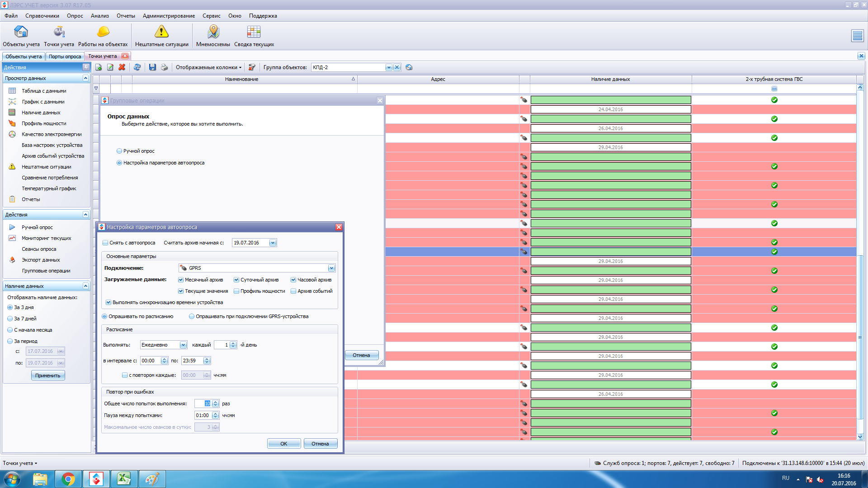Open Администрирование menu
Image resolution: width=868 pixels, height=488 pixels.
coord(169,16)
